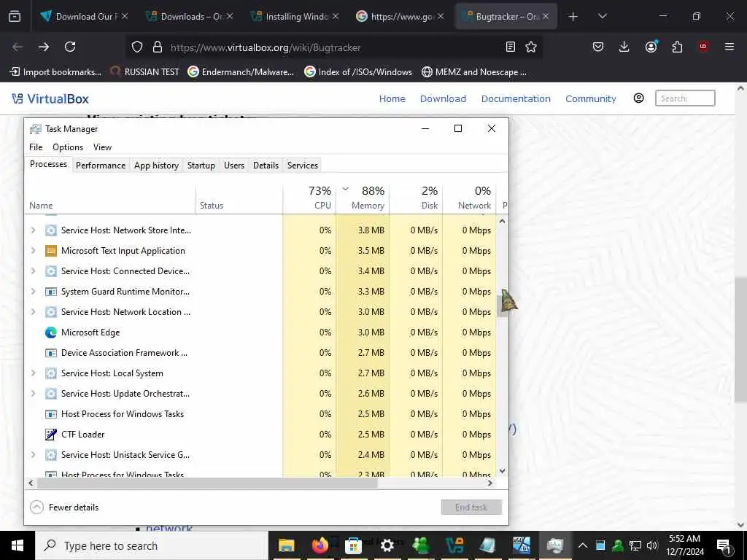Expand Service Host: Unistack Service Group row
The image size is (747, 560).
[x=33, y=455]
